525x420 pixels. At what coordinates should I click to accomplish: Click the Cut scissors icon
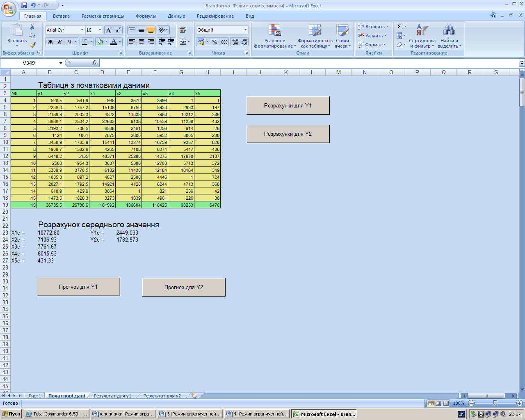point(32,27)
